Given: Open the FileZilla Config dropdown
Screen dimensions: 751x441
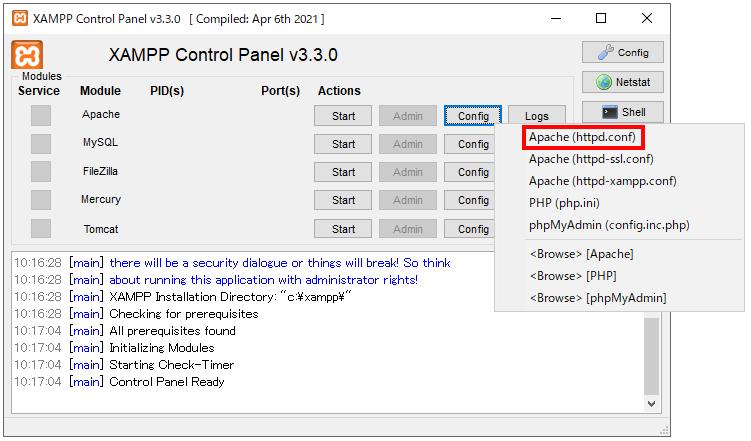Looking at the screenshot, I should (469, 172).
